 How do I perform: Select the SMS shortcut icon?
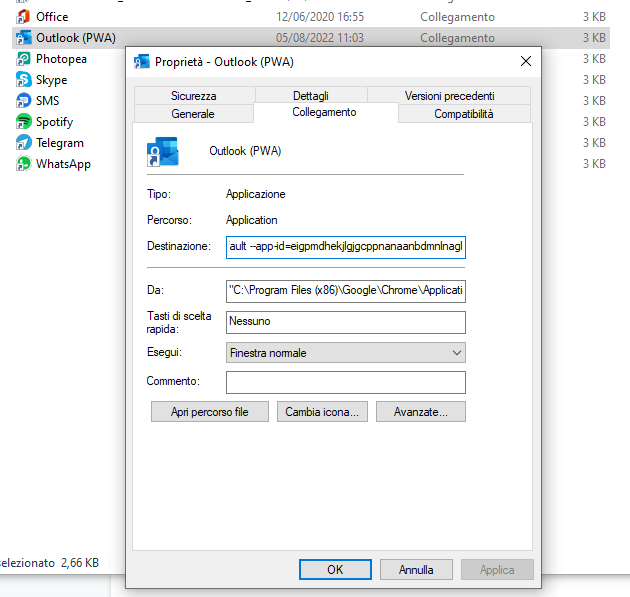click(23, 100)
